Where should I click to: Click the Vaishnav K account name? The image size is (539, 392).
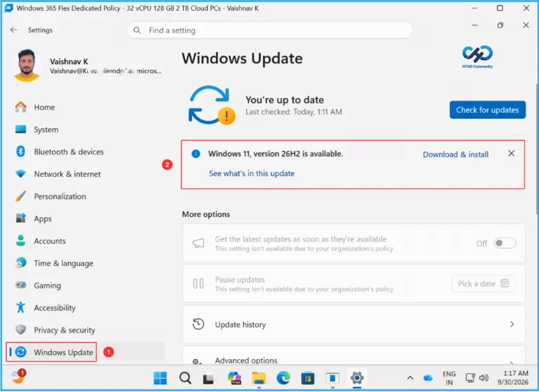(x=69, y=61)
